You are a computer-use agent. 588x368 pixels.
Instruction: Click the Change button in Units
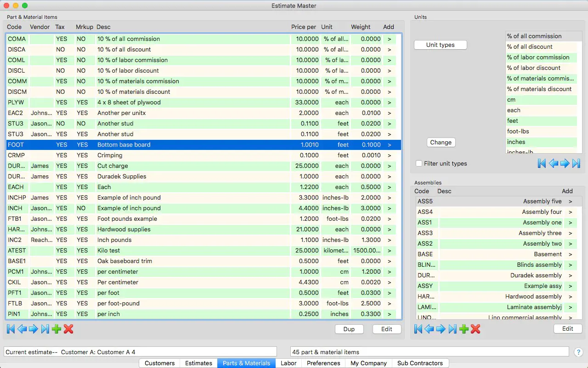click(441, 143)
